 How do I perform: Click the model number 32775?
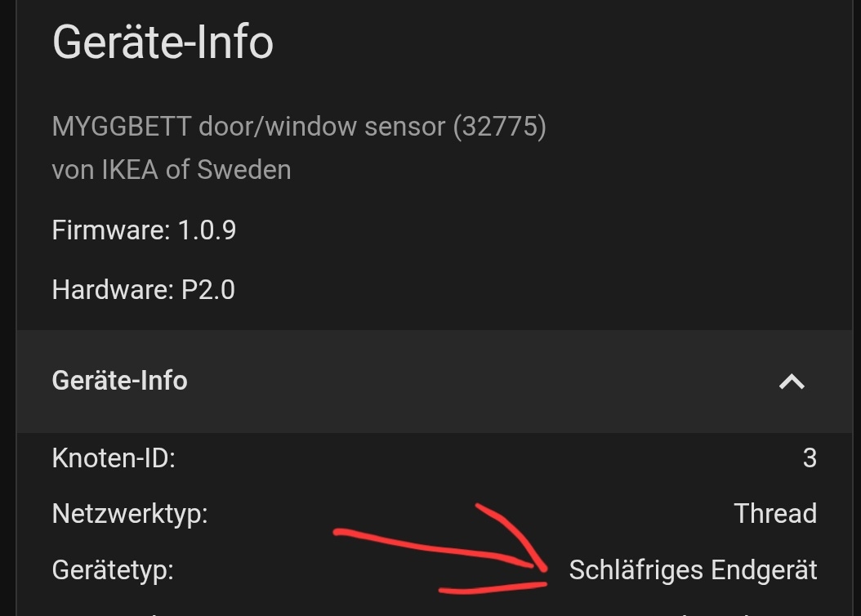pyautogui.click(x=498, y=127)
